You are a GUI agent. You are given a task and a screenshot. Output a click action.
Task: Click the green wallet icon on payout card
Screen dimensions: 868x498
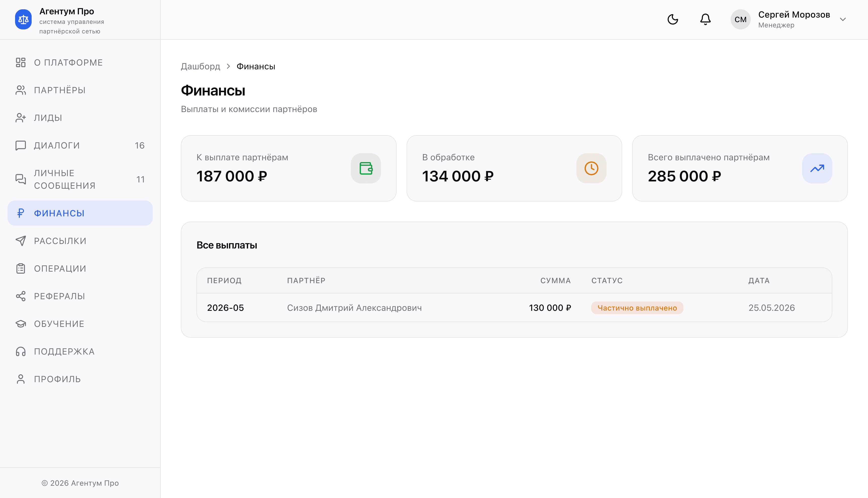coord(366,168)
